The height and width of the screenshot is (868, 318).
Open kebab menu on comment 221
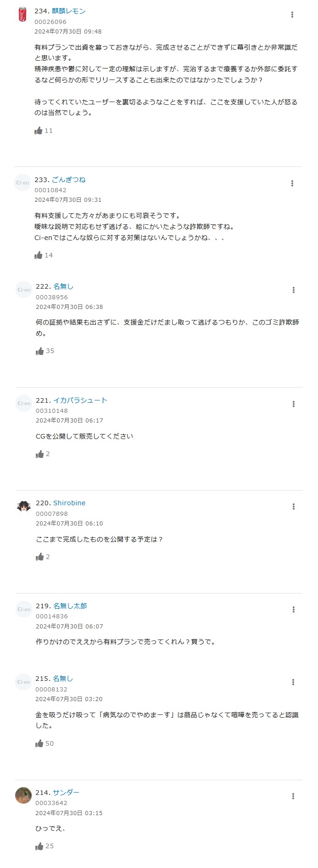(294, 404)
